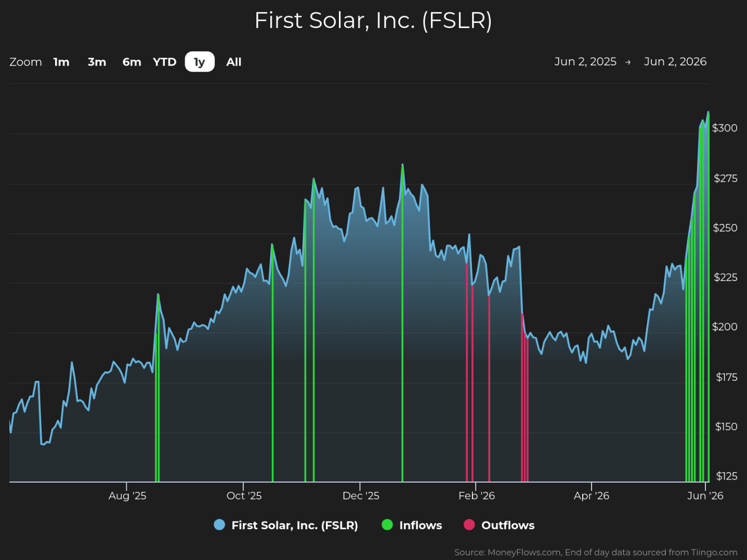The height and width of the screenshot is (560, 747).
Task: Select the 1m zoom range
Action: click(61, 62)
